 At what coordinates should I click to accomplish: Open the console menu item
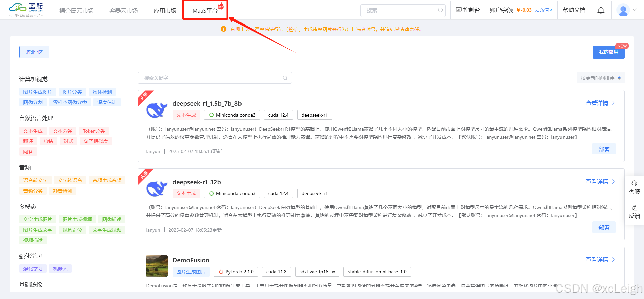tap(468, 10)
